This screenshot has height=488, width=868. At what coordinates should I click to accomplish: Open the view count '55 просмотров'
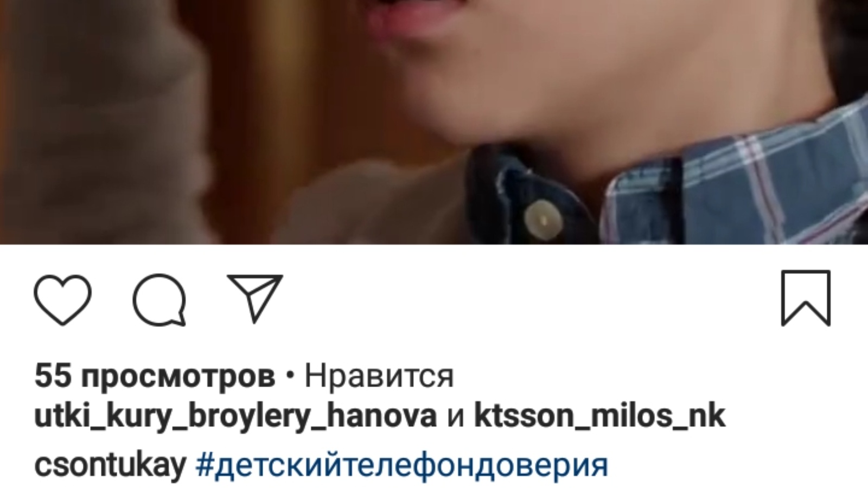click(155, 376)
